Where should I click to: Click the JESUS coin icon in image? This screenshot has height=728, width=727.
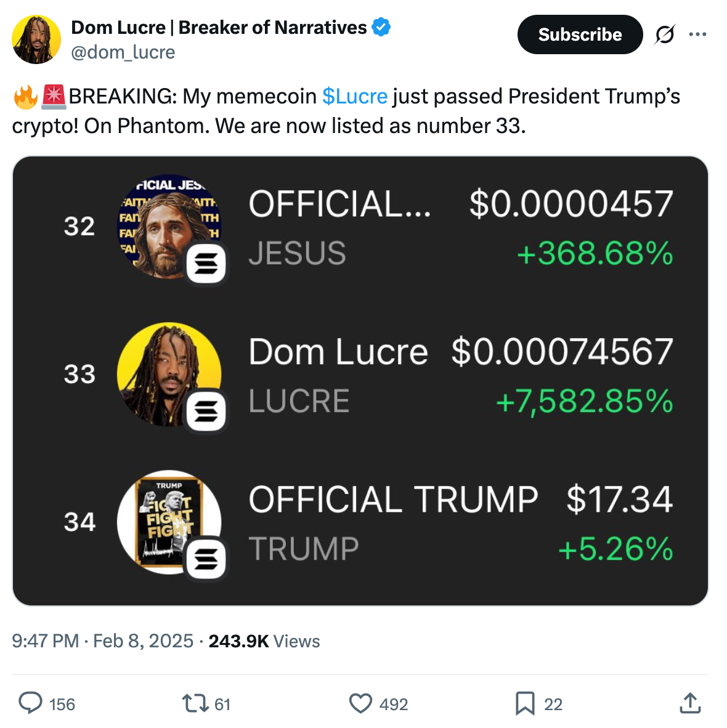pyautogui.click(x=169, y=227)
